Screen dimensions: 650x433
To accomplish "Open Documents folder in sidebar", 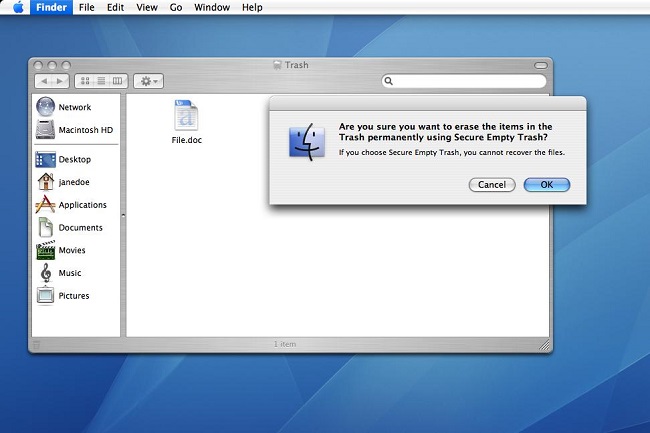I will pos(45,227).
